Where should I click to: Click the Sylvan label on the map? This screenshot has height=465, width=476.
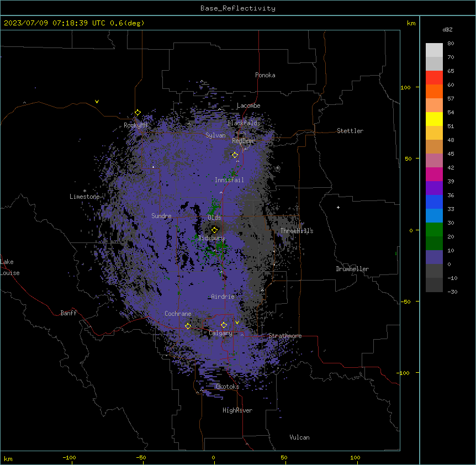(x=215, y=135)
